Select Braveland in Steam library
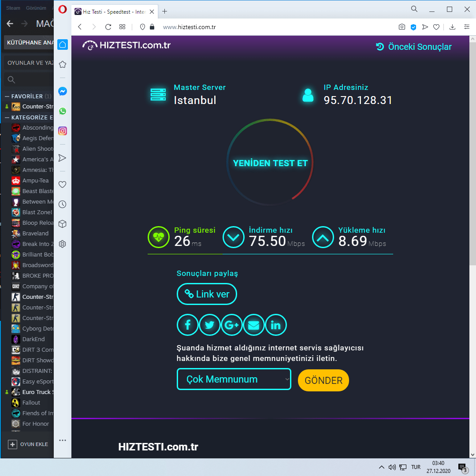Viewport: 476px width, 476px height. pyautogui.click(x=30, y=233)
